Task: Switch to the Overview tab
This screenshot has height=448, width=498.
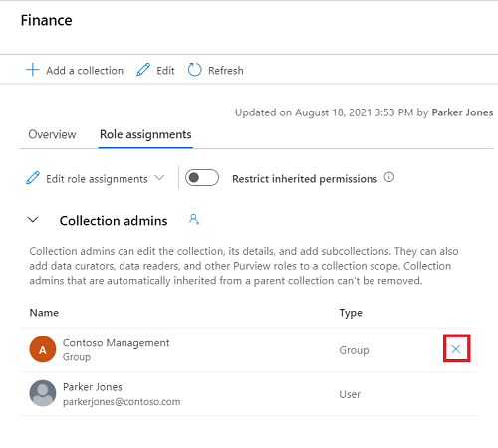Action: pyautogui.click(x=52, y=134)
